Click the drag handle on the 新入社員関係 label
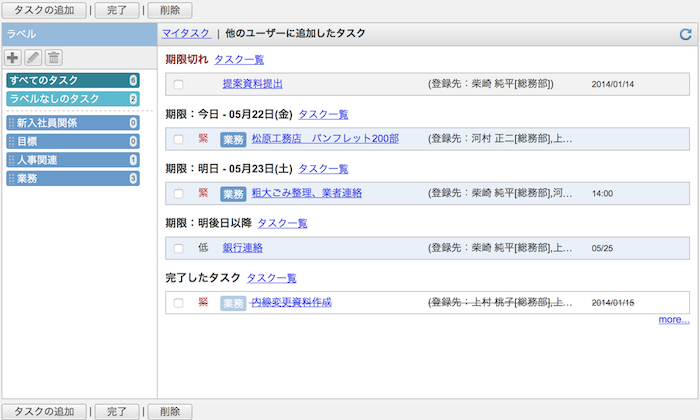This screenshot has width=700, height=420. 12,123
